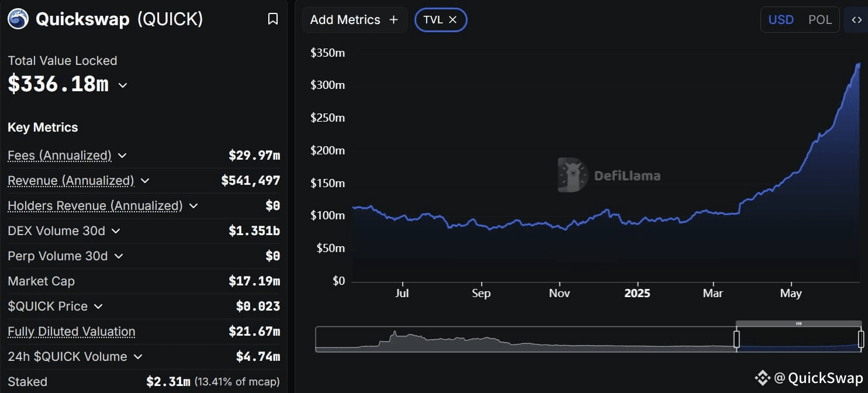Click the $21.67m valuation value
This screenshot has height=393, width=868.
click(x=254, y=332)
